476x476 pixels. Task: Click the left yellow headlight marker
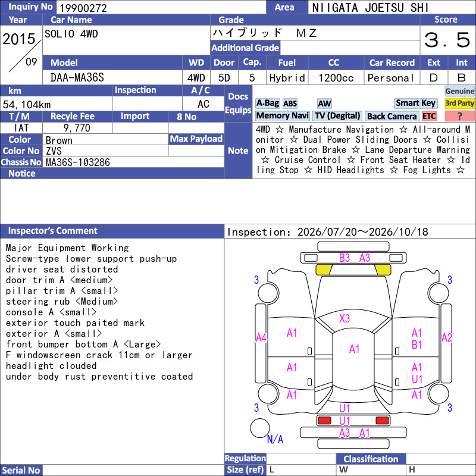324,270
